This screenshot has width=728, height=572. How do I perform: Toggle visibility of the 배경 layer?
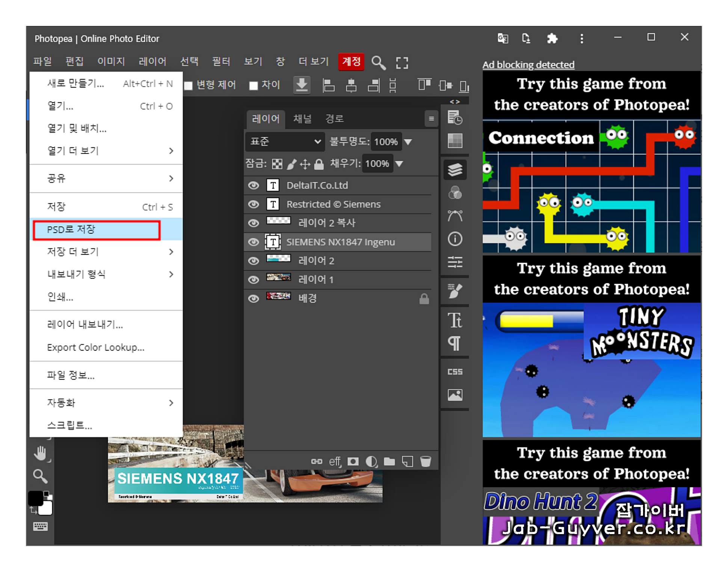click(254, 298)
